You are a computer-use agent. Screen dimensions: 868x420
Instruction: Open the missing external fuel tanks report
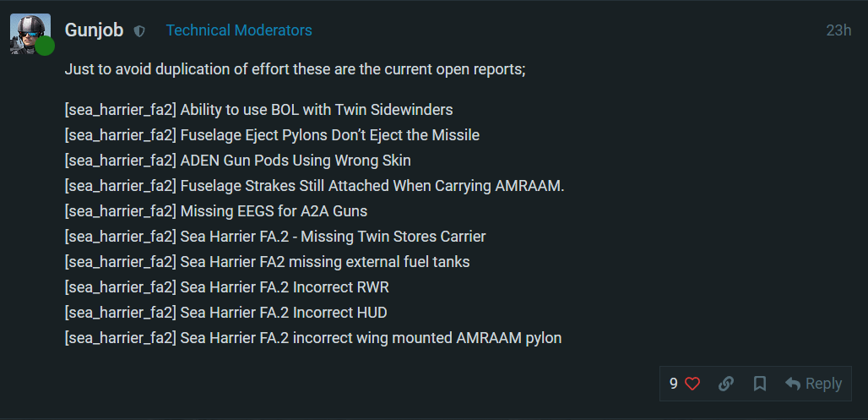coord(267,262)
